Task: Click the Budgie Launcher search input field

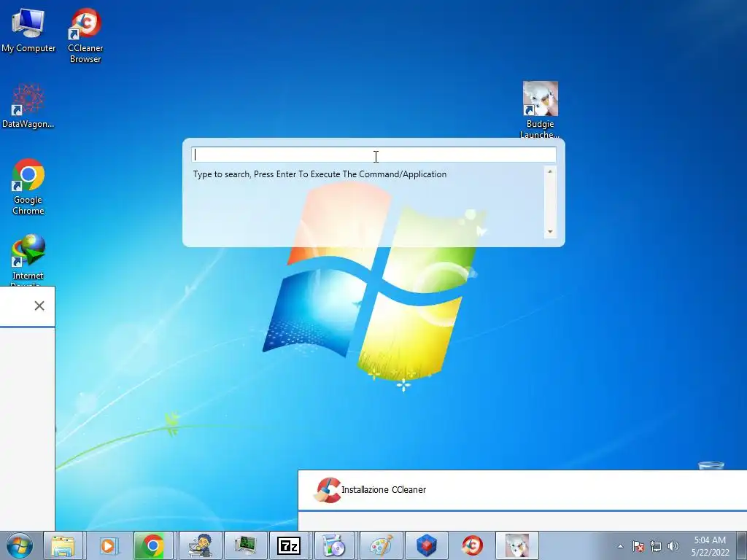Action: pyautogui.click(x=373, y=155)
